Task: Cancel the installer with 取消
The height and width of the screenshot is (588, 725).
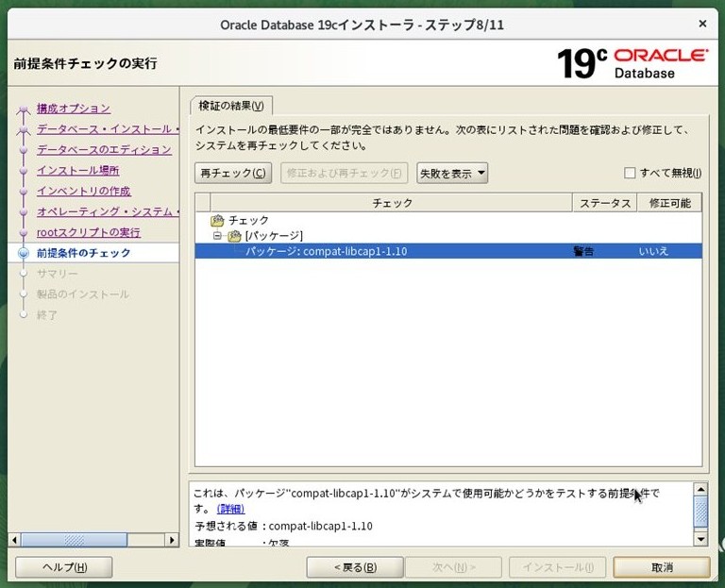Action: point(662,567)
